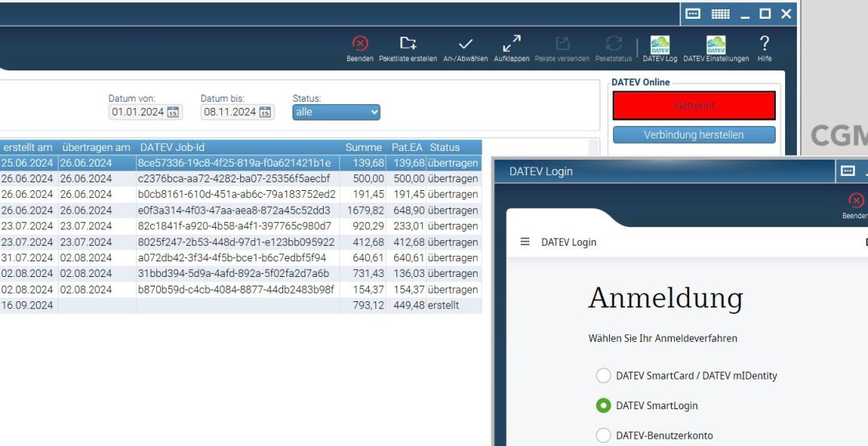
Task: Click the An-/Abwählen checkmark icon
Action: tap(465, 44)
